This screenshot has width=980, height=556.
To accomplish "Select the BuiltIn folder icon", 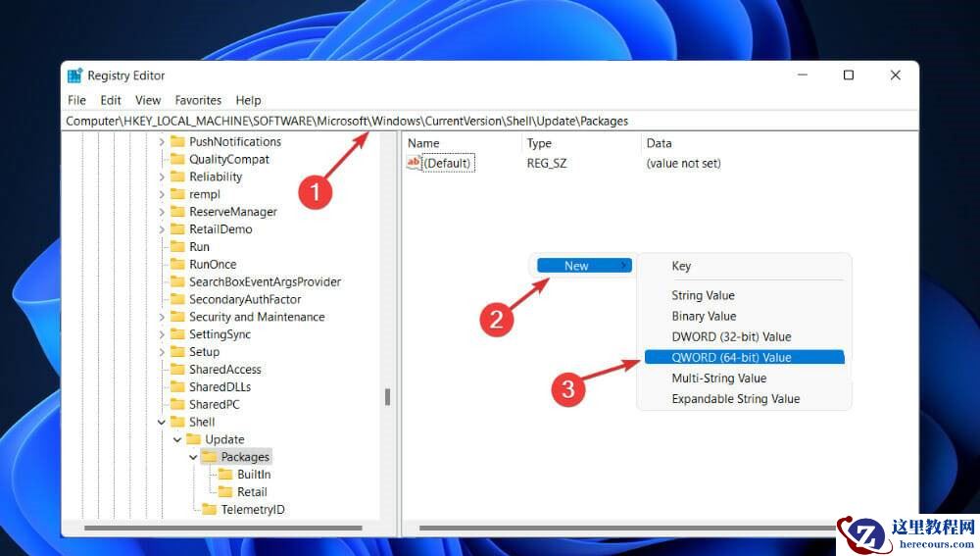I will pos(225,474).
